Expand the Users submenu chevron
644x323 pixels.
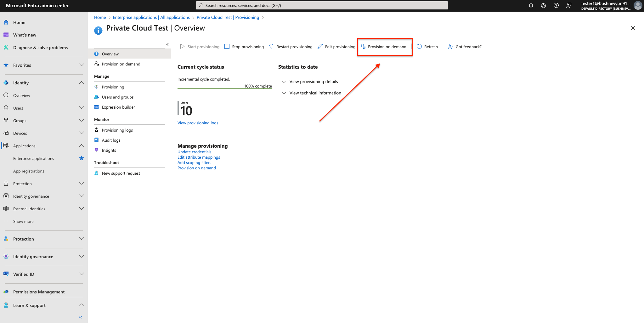click(82, 108)
